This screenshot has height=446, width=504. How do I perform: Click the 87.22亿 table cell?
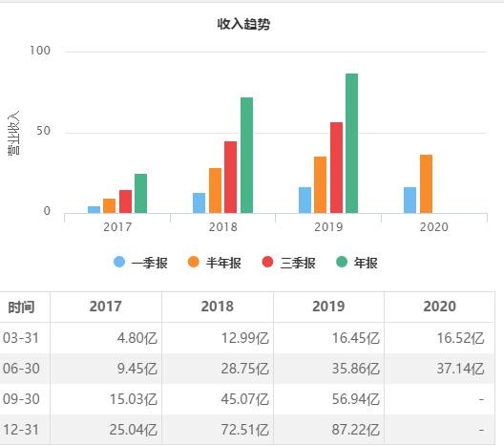point(355,429)
